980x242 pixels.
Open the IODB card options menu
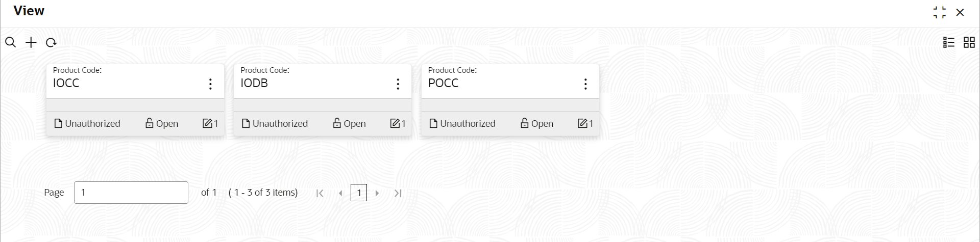pyautogui.click(x=398, y=84)
